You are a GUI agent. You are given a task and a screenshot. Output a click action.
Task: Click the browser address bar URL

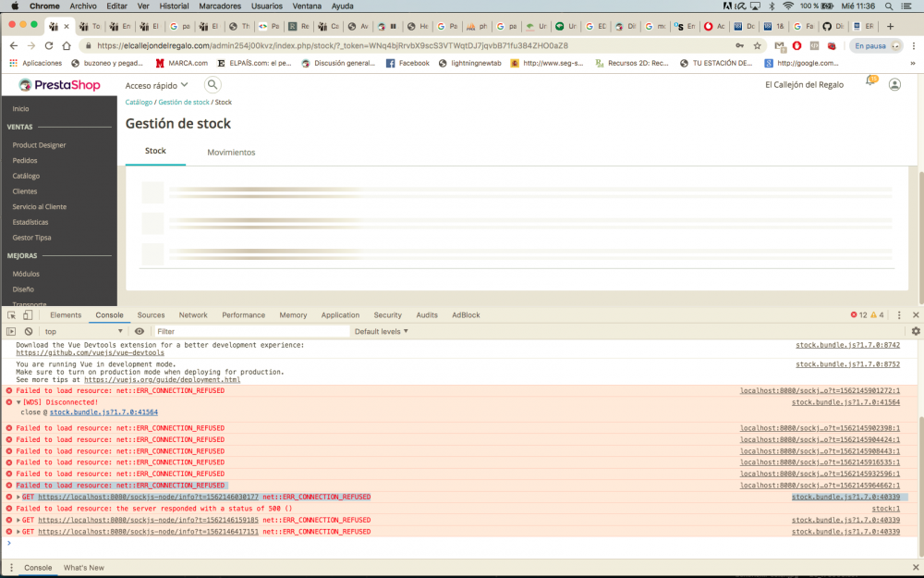[333, 45]
